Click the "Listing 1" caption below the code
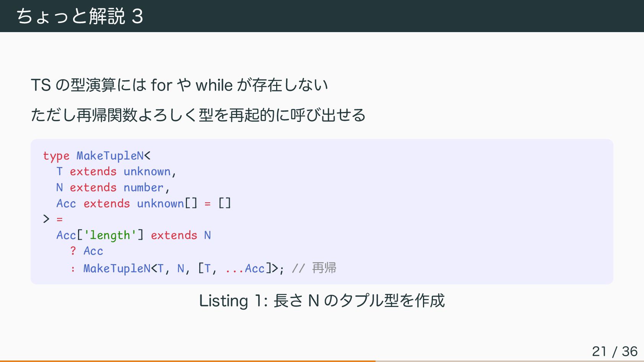644x362 pixels. [x=322, y=301]
